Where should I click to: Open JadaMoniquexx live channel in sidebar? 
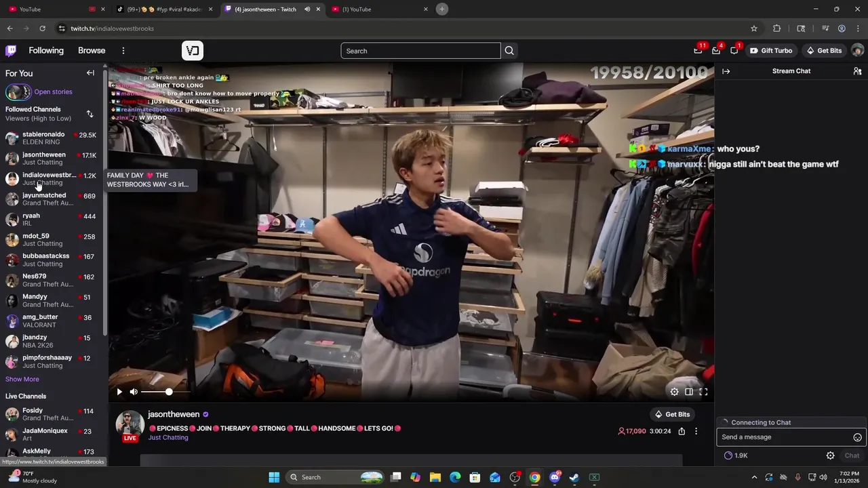tap(52, 434)
